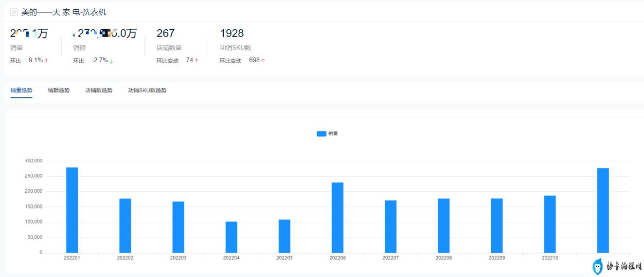644x277 pixels.
Task: Select the last bar right of 202210
Action: click(603, 210)
